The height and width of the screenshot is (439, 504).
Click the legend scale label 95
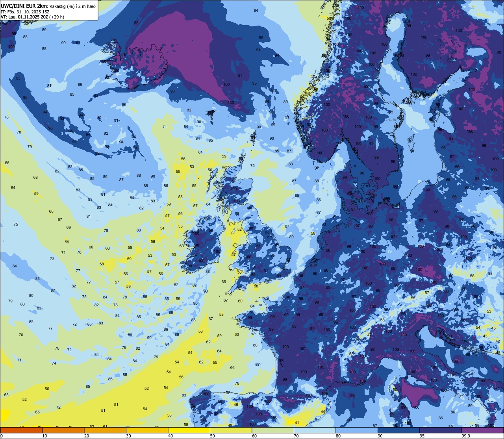(422, 436)
